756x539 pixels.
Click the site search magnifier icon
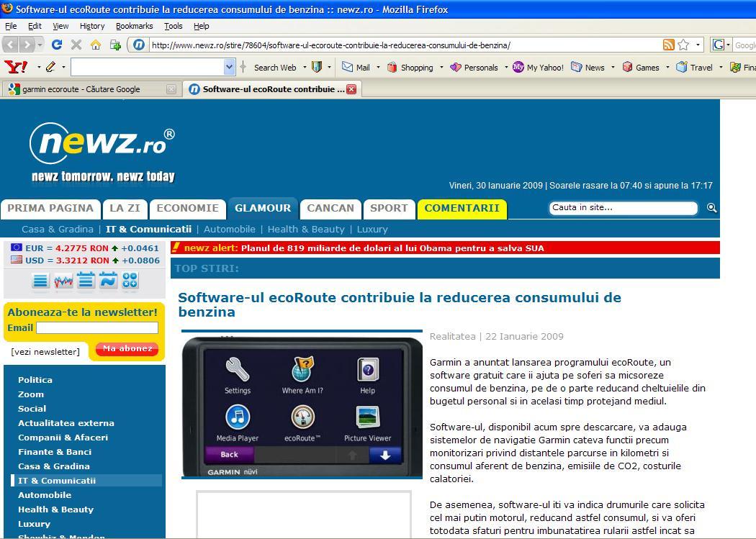(711, 208)
